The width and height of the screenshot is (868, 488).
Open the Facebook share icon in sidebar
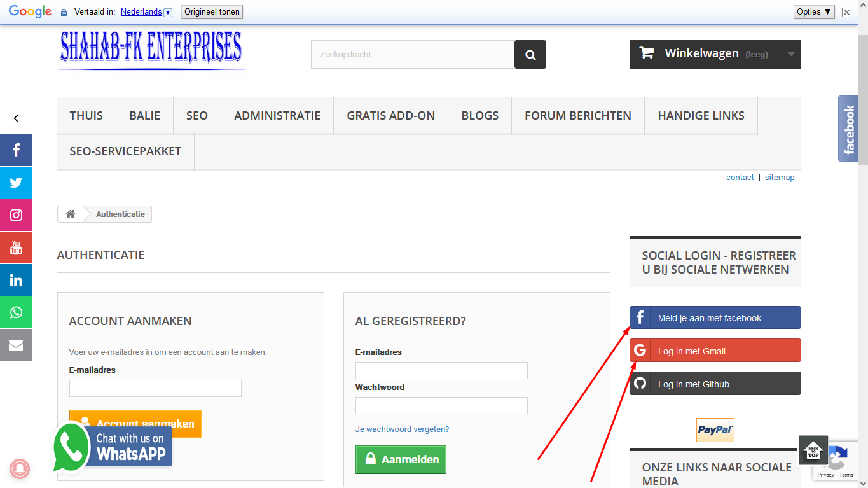pos(16,150)
